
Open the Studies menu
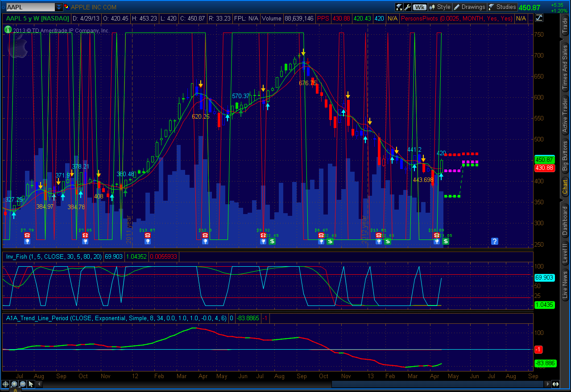tap(503, 7)
